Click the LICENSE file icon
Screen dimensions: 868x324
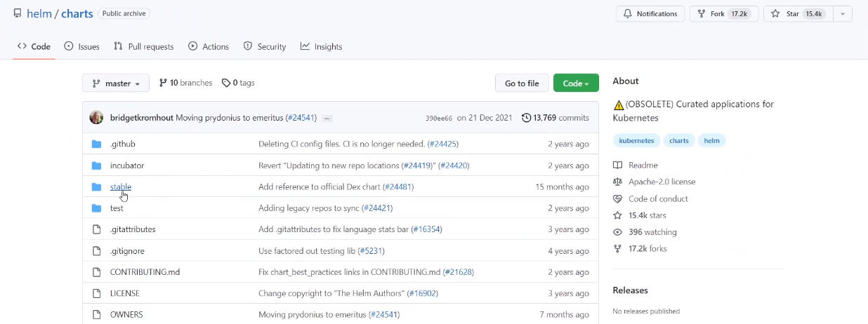[x=97, y=293]
